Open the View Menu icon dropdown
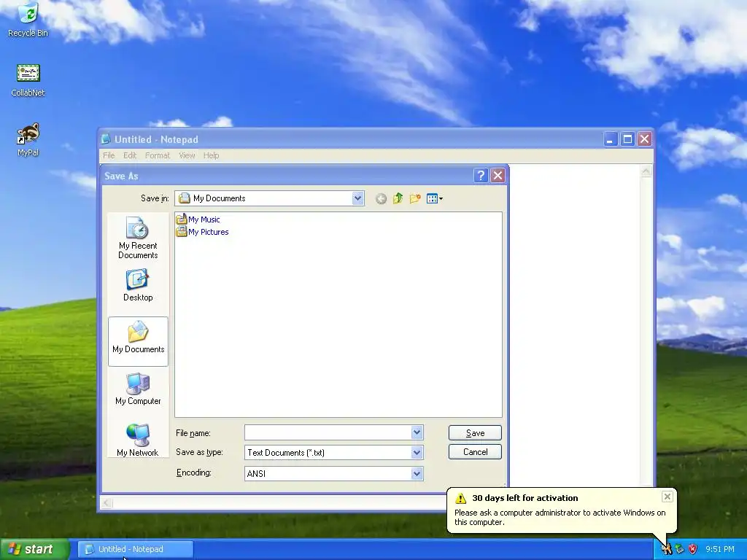This screenshot has width=747, height=560. tap(435, 198)
